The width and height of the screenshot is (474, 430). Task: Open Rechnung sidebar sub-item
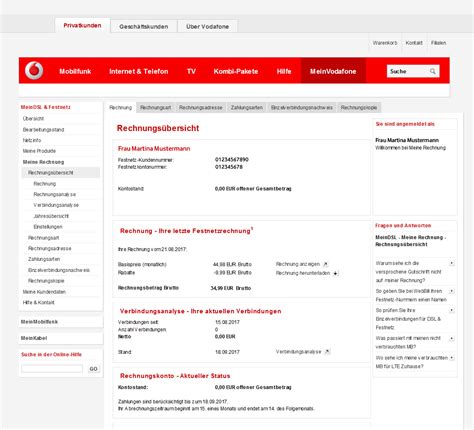point(45,184)
